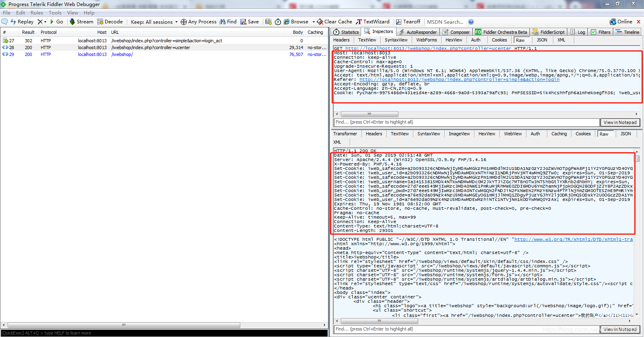Toggle Stream mode in toolbar
644x337 pixels.
[x=81, y=22]
